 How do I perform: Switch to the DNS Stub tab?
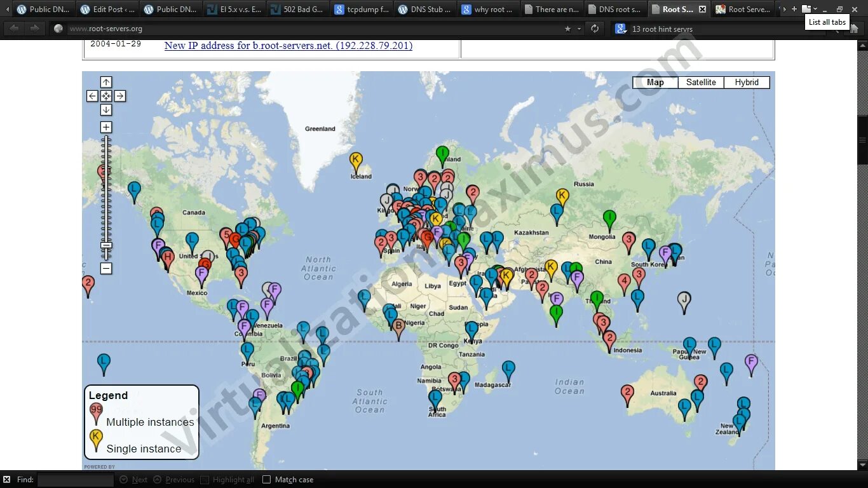[425, 10]
